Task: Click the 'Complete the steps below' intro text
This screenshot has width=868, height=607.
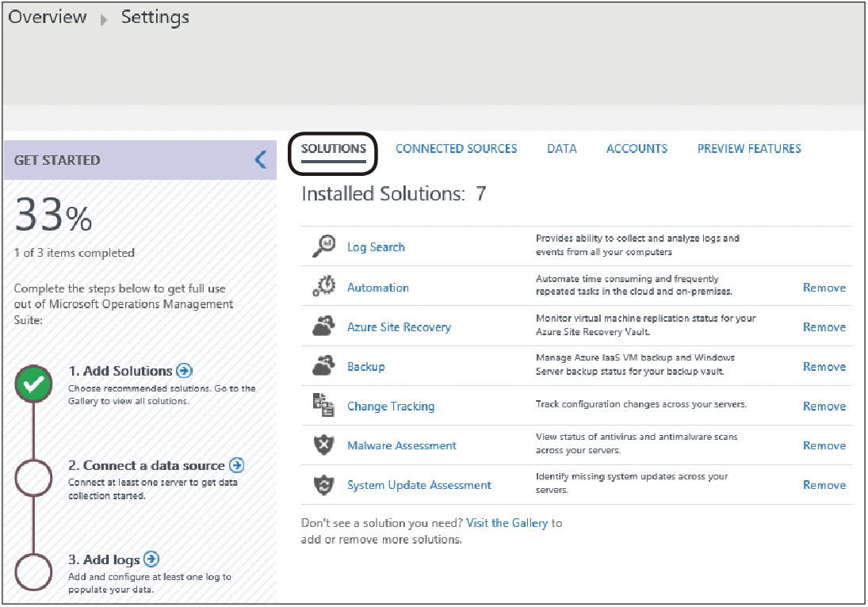Action: click(124, 303)
